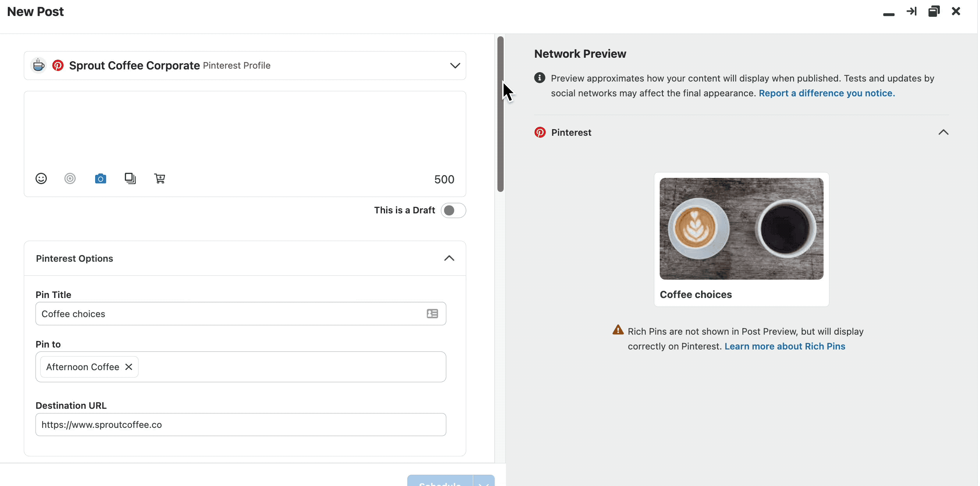Click the audience targeting icon
The image size is (980, 486).
(70, 179)
